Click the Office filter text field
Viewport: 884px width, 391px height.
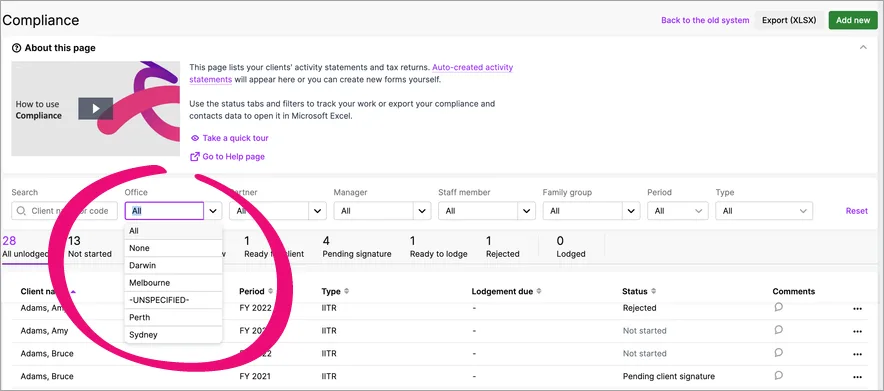[164, 211]
